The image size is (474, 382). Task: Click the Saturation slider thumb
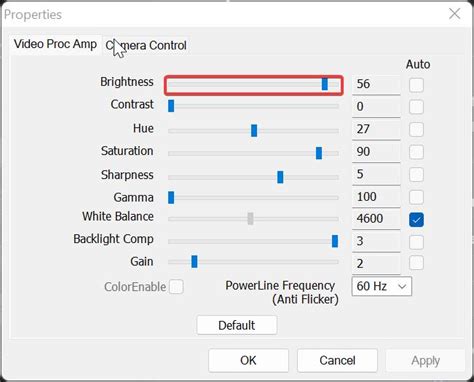tap(319, 153)
